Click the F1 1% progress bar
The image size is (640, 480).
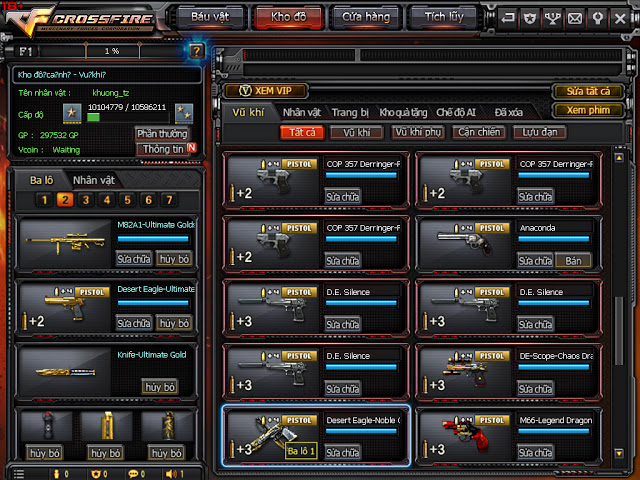click(112, 51)
